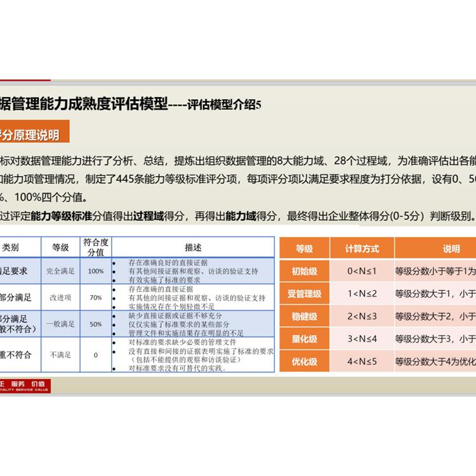Click the orange heading 分原理说明
476x476 pixels.
coord(35,131)
